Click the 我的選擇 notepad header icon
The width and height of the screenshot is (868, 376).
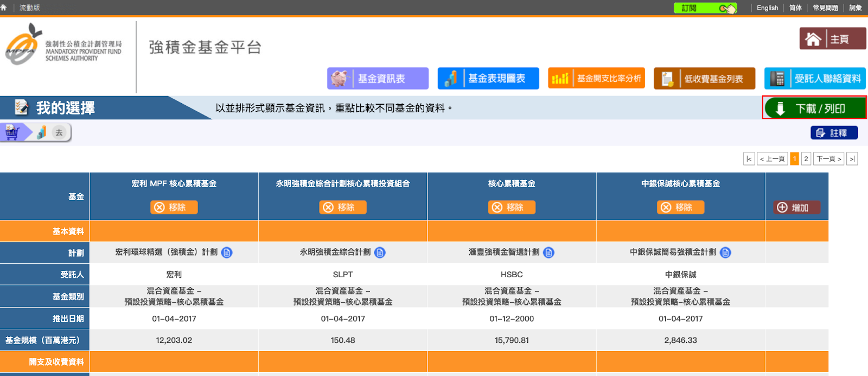point(21,107)
